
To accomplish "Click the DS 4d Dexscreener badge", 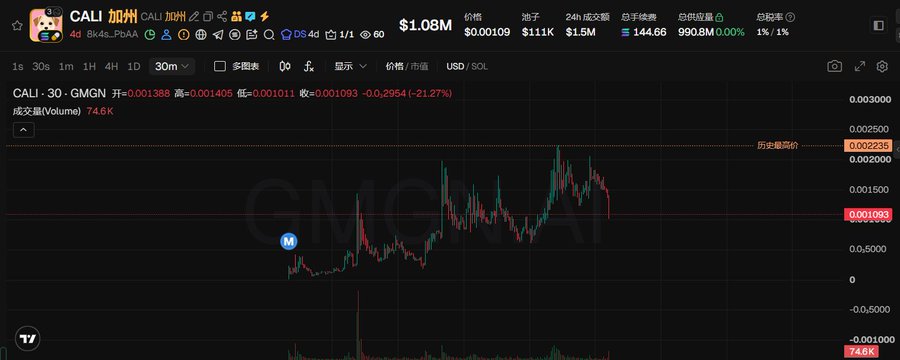I will (x=300, y=34).
